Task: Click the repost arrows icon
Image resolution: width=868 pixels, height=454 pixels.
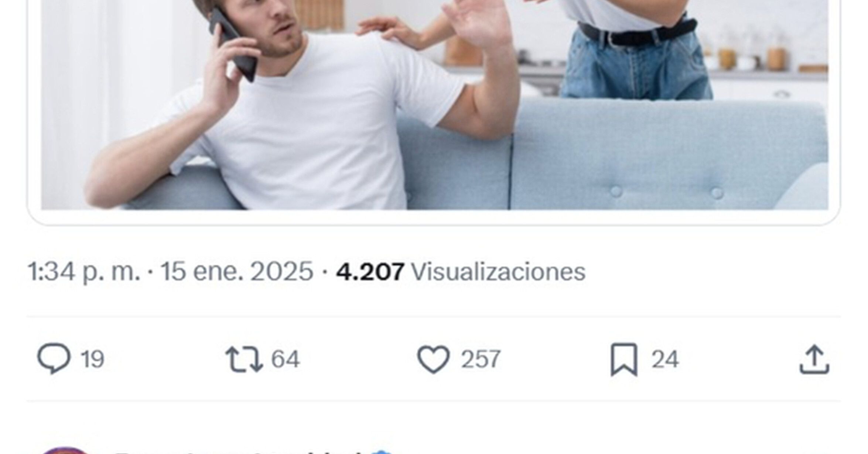Action: [x=244, y=358]
